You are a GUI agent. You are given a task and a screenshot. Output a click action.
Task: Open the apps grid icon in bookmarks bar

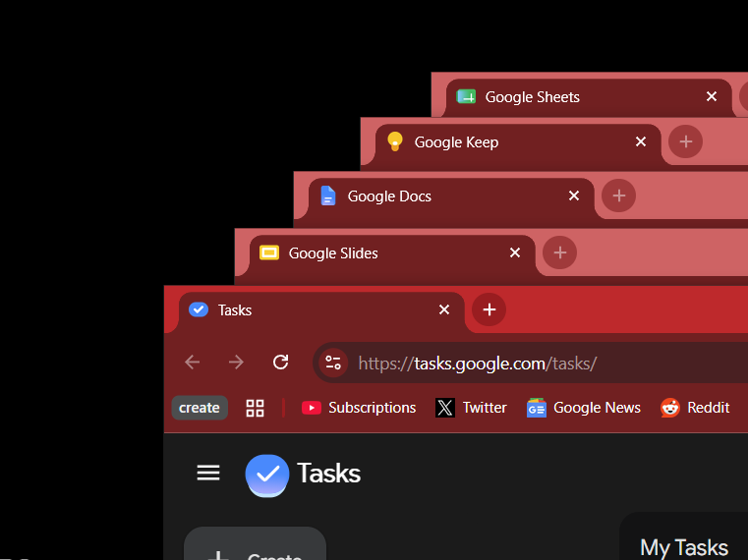(255, 408)
